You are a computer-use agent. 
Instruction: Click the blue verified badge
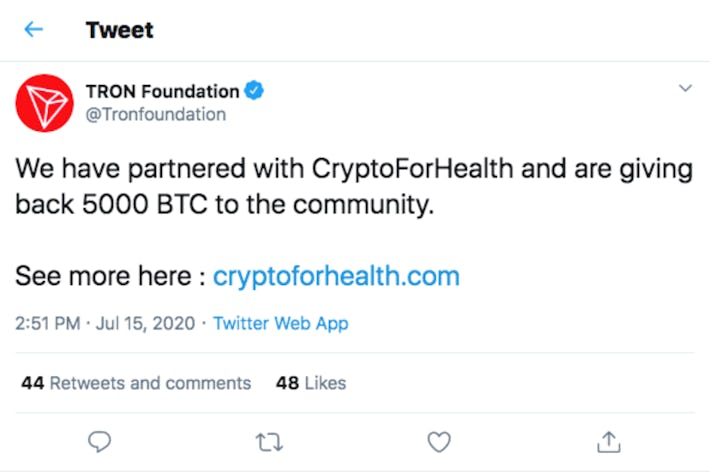254,91
